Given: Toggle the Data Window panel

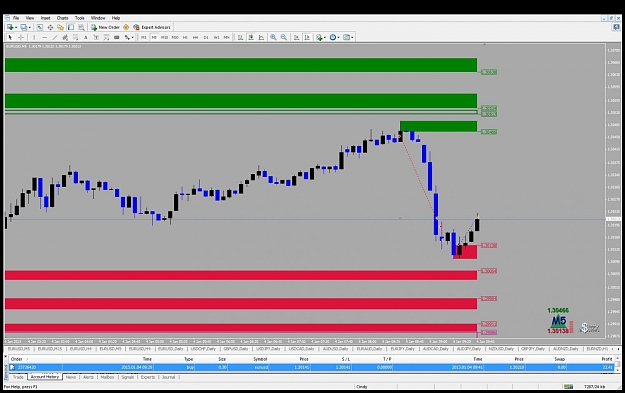Looking at the screenshot, I should coord(50,27).
